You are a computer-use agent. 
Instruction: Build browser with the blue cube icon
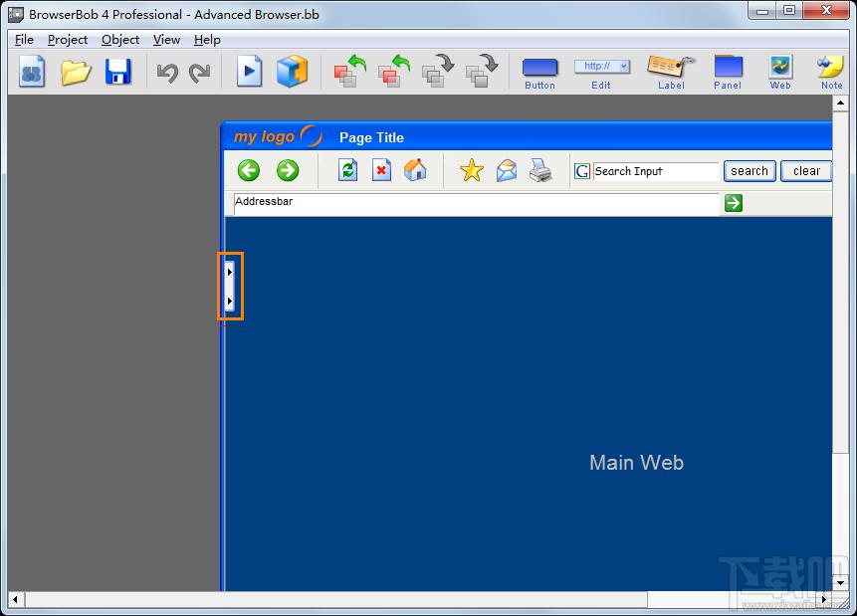tap(292, 71)
